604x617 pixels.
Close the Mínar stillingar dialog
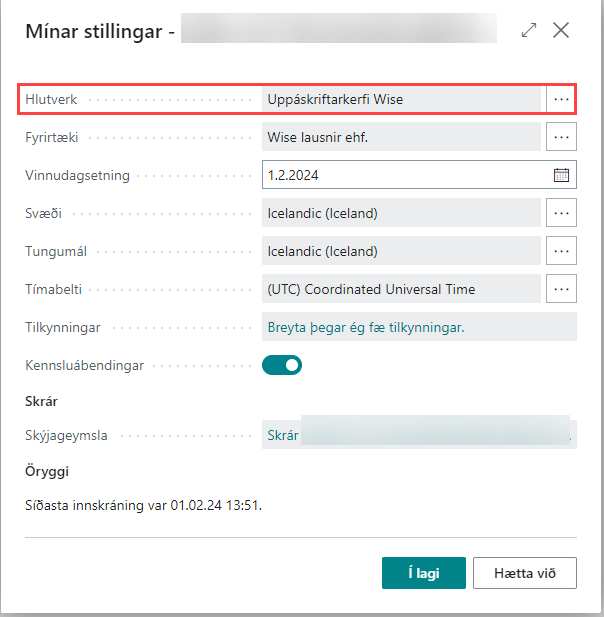561,30
